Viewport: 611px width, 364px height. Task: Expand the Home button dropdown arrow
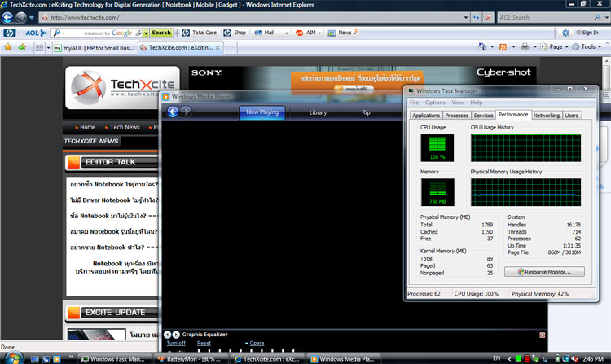pos(492,46)
